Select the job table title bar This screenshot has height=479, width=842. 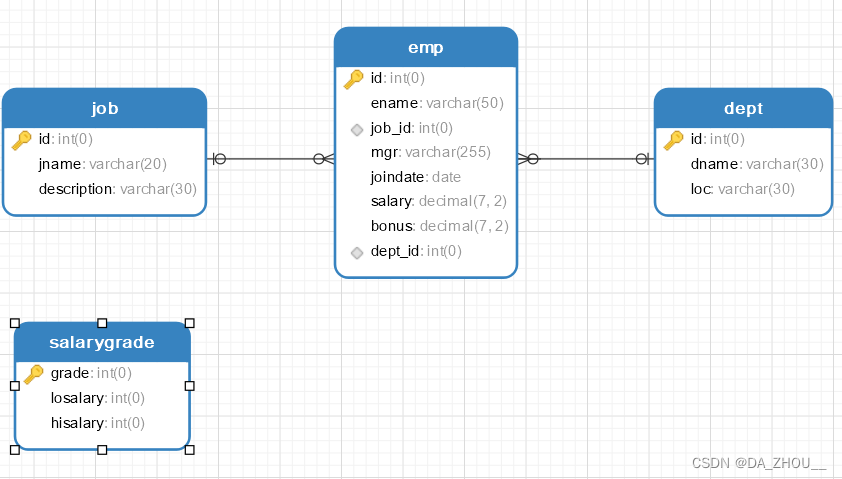(x=105, y=108)
